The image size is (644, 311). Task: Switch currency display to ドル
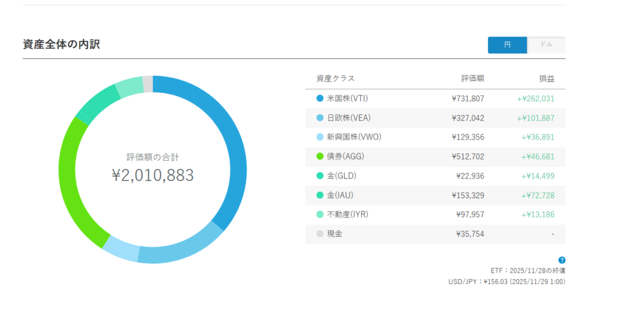(546, 45)
